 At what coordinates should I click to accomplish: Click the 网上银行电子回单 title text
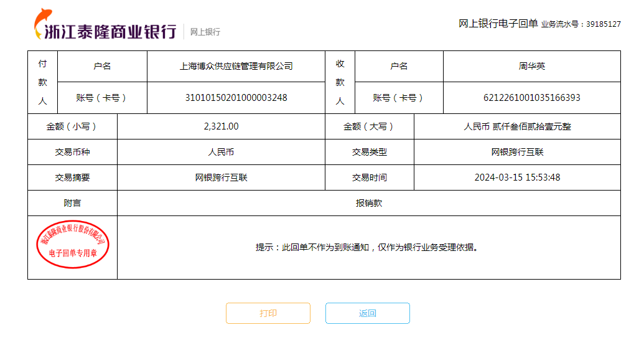tap(498, 24)
